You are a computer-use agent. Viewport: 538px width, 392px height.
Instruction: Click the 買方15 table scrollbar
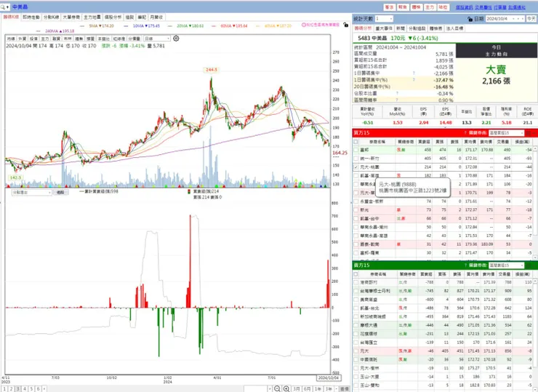coord(535,192)
